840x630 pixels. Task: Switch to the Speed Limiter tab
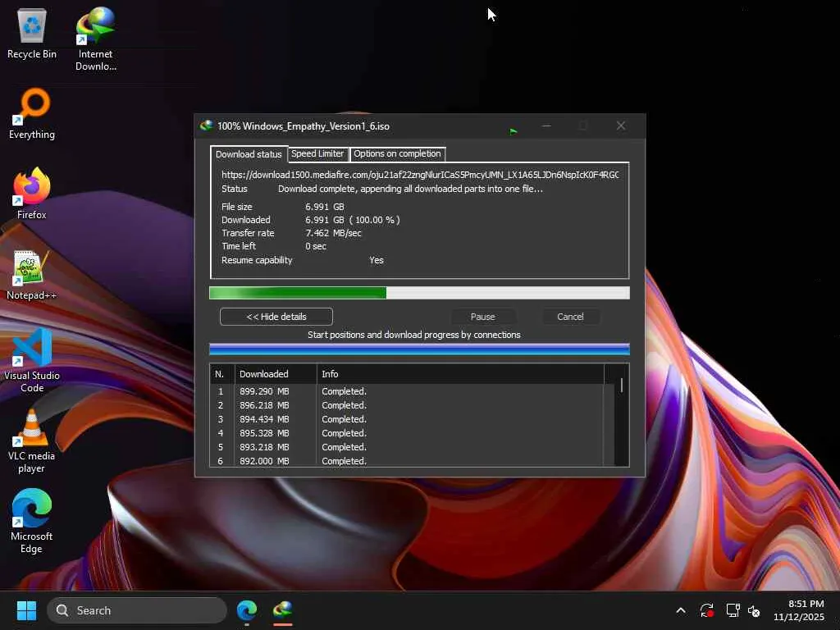[x=317, y=154]
